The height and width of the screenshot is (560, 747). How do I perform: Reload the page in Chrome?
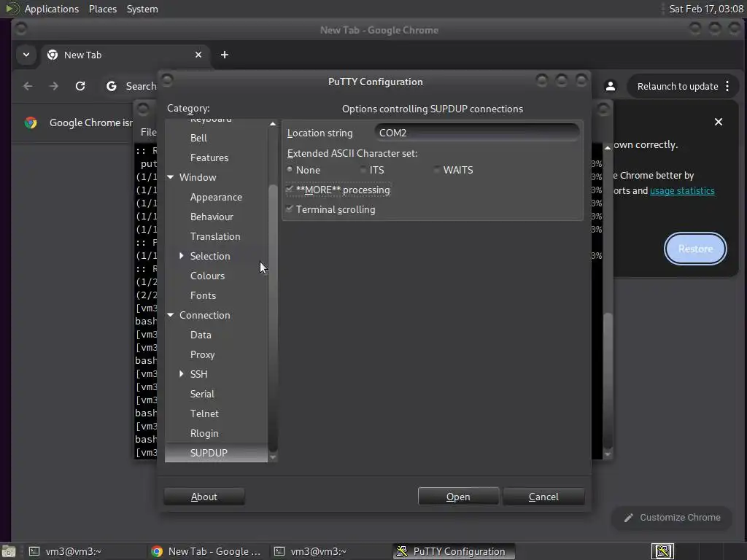tap(80, 86)
